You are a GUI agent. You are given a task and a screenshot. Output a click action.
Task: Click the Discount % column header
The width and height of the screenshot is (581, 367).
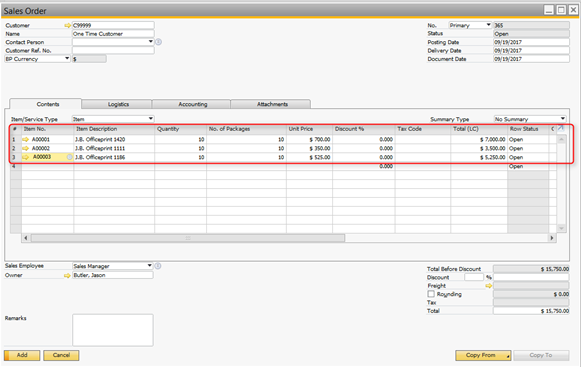[x=364, y=129]
